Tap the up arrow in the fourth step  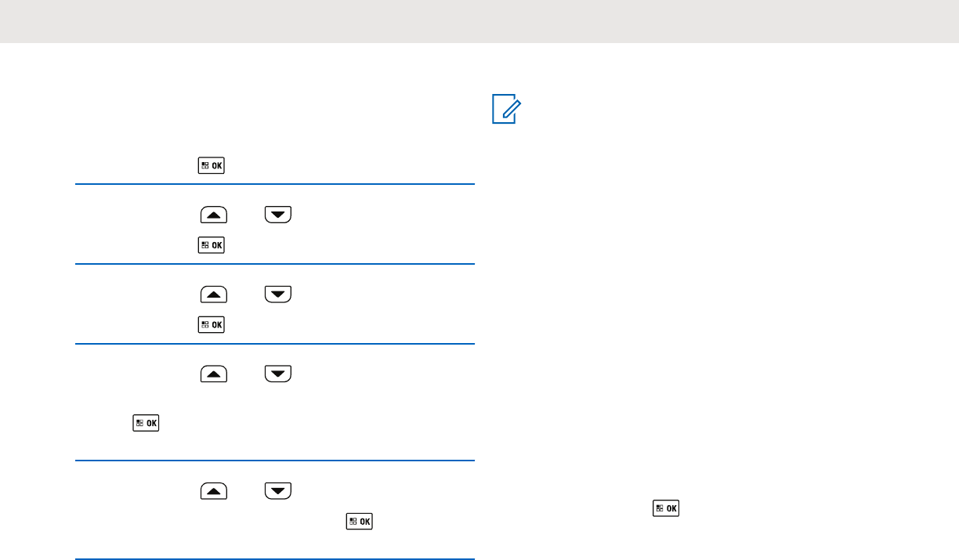tap(214, 374)
